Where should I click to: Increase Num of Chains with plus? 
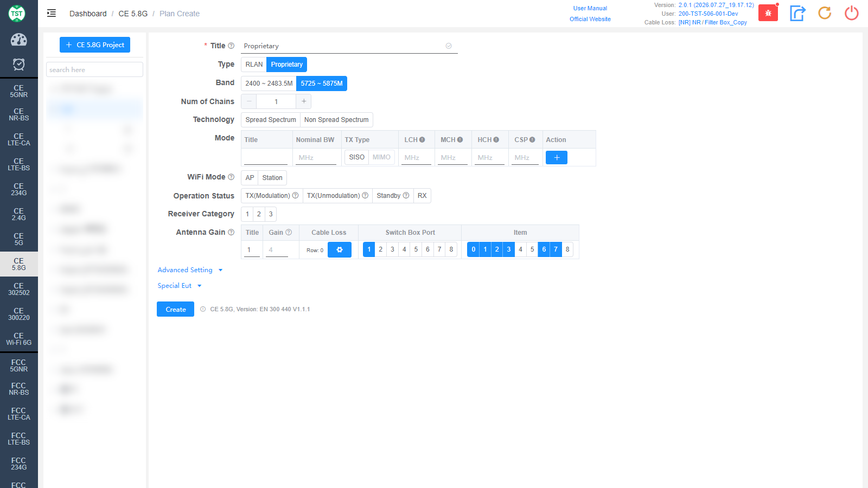coord(304,101)
